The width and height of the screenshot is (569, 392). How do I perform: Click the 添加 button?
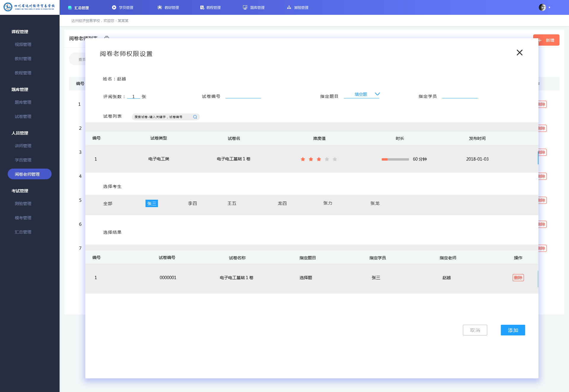[x=513, y=330]
